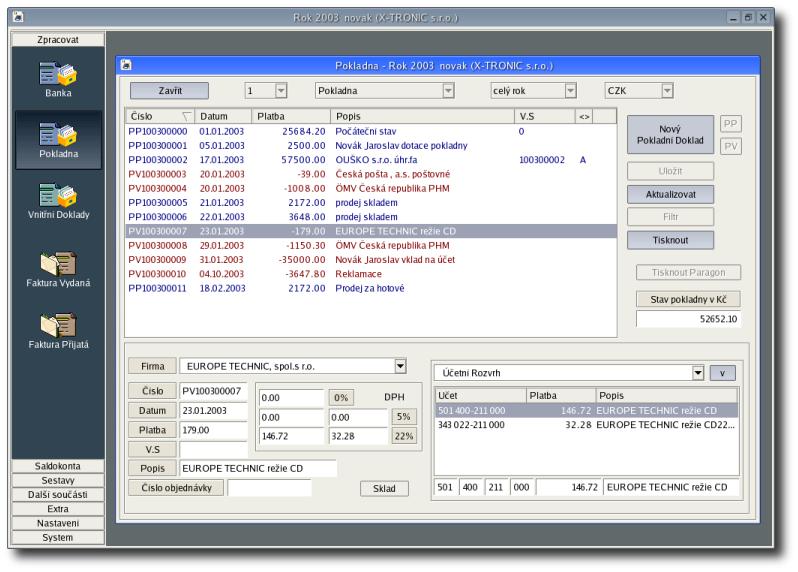Click the Popis field in document form
This screenshot has width=798, height=572.
pyautogui.click(x=258, y=469)
